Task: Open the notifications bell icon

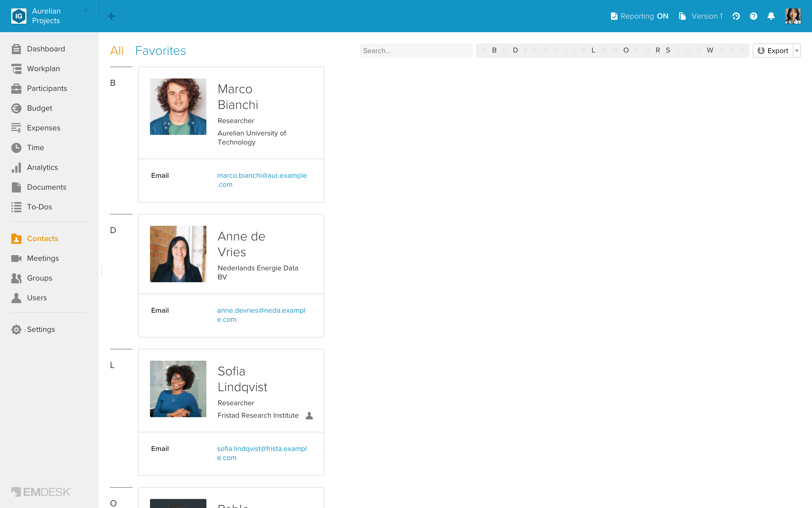Action: (771, 16)
